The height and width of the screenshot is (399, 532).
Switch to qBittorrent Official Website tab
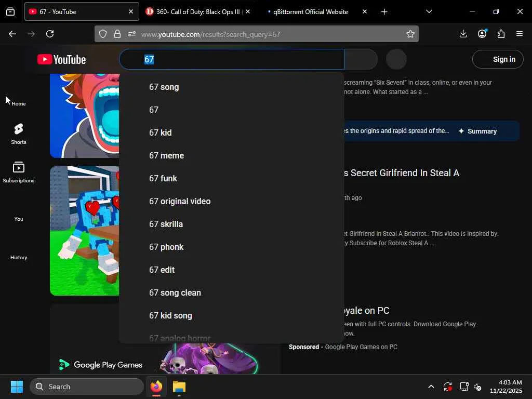(x=311, y=12)
